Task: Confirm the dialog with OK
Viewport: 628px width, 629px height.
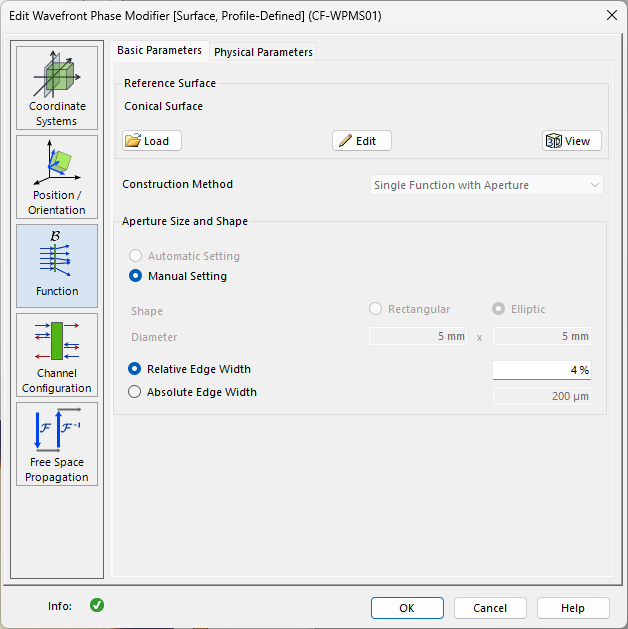Action: pyautogui.click(x=407, y=608)
